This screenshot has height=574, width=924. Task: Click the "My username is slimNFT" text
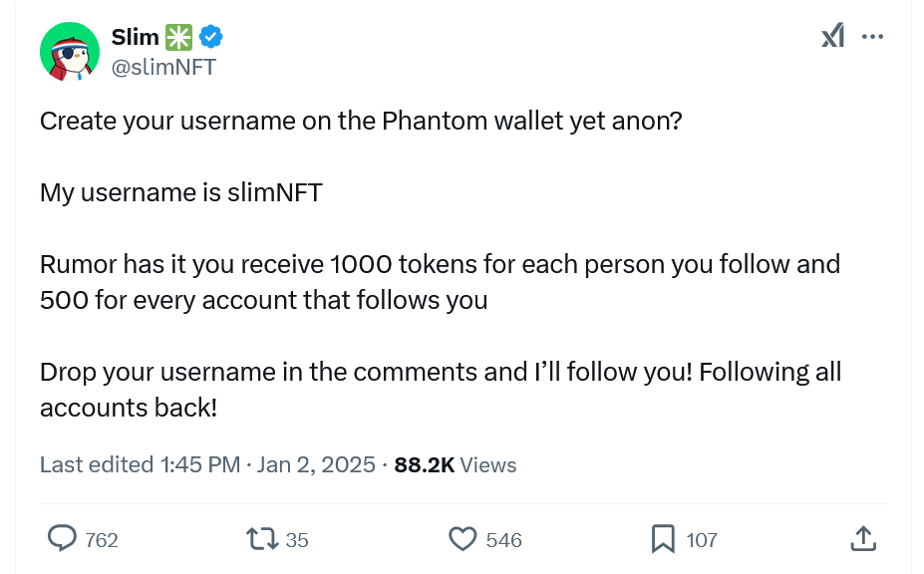[180, 192]
